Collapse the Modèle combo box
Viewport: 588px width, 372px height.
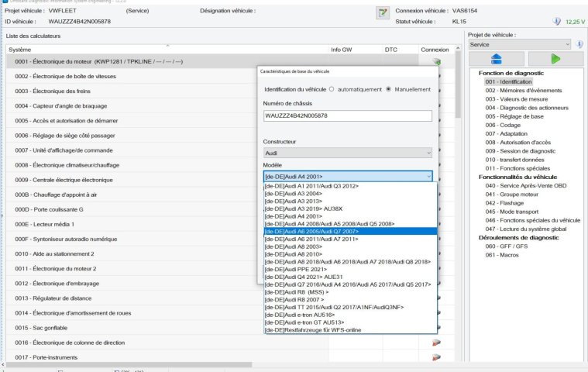pos(428,176)
